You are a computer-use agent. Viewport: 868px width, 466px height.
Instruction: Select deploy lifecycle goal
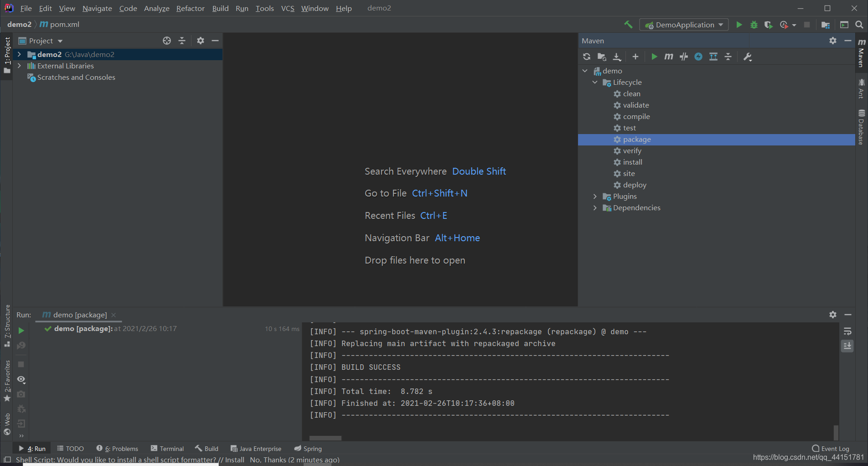635,185
